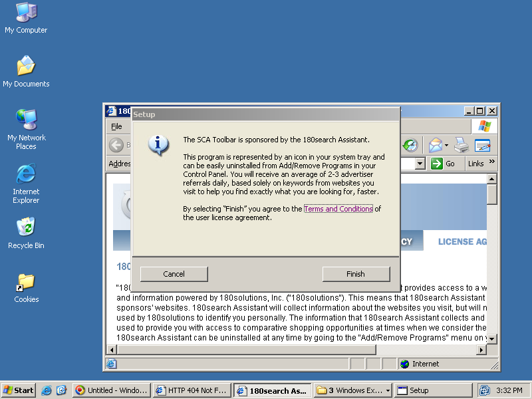This screenshot has width=532, height=399.
Task: Click the system tray network icon
Action: [485, 390]
